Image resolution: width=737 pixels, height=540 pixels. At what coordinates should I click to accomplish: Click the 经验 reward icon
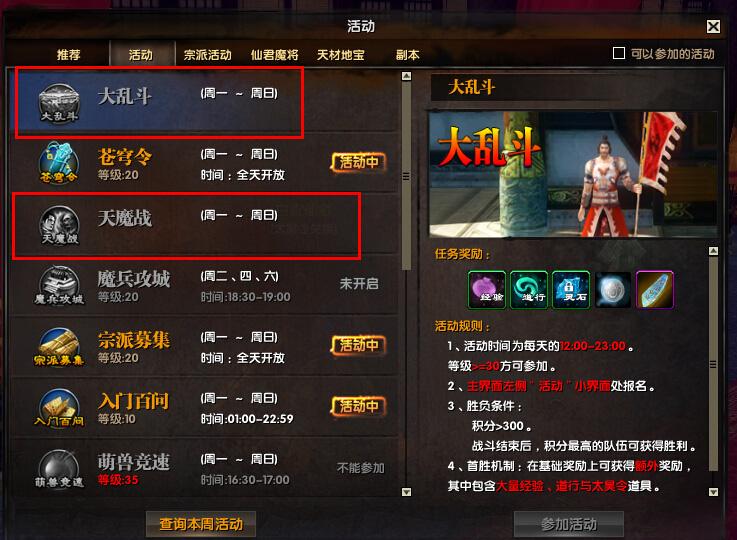[x=487, y=290]
